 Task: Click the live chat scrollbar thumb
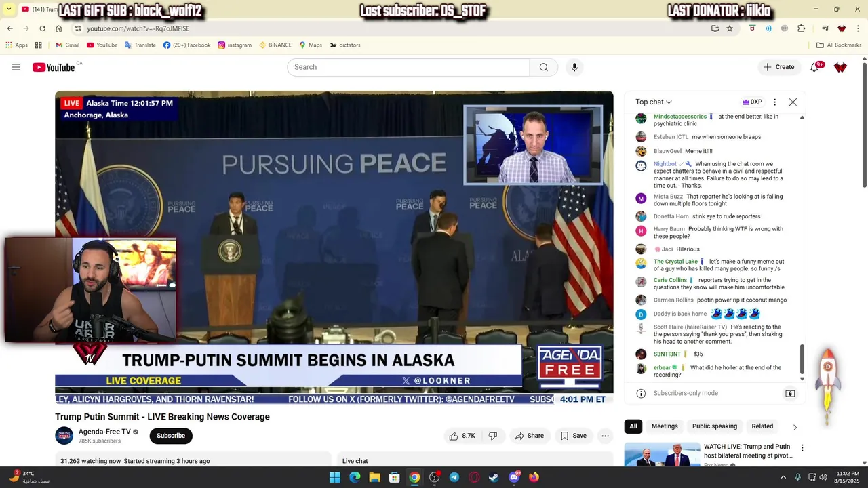coord(802,359)
